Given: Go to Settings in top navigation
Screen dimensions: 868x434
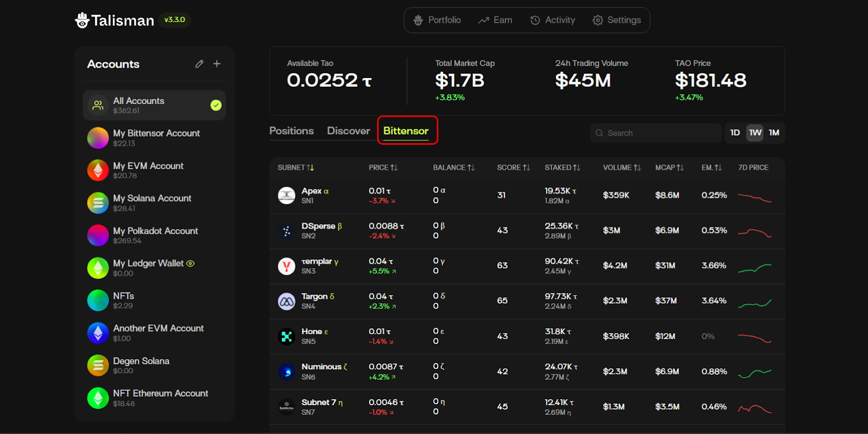Looking at the screenshot, I should 617,20.
